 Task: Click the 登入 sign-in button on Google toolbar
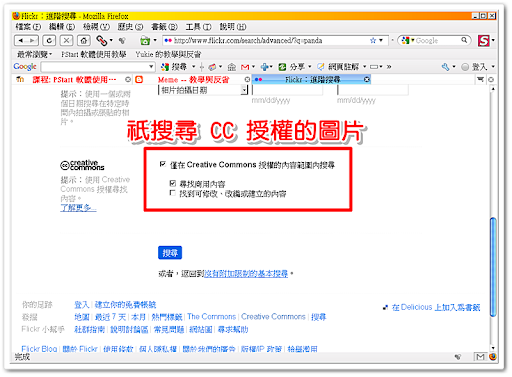point(474,67)
